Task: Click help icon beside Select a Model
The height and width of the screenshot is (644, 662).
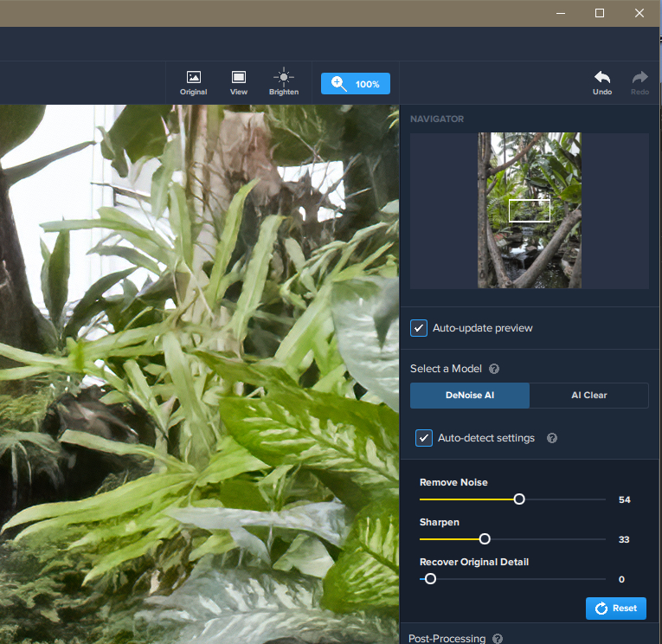Action: click(x=494, y=369)
